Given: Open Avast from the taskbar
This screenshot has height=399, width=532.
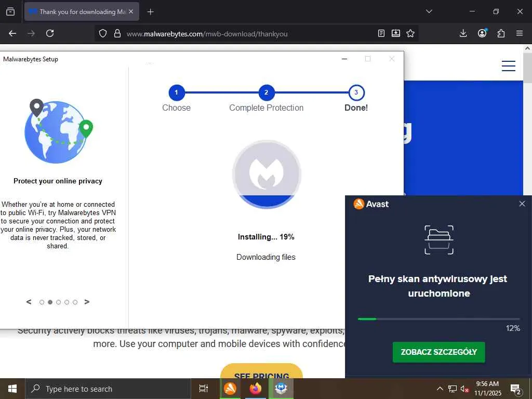Looking at the screenshot, I should (230, 389).
